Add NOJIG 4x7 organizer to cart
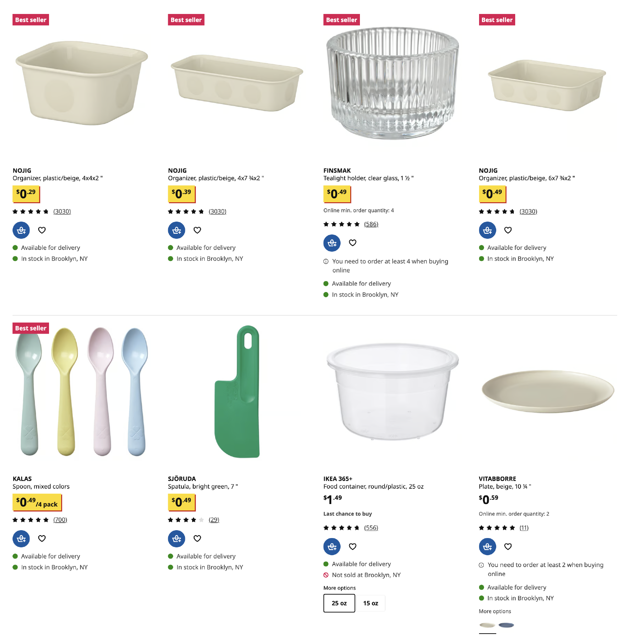 coord(176,230)
